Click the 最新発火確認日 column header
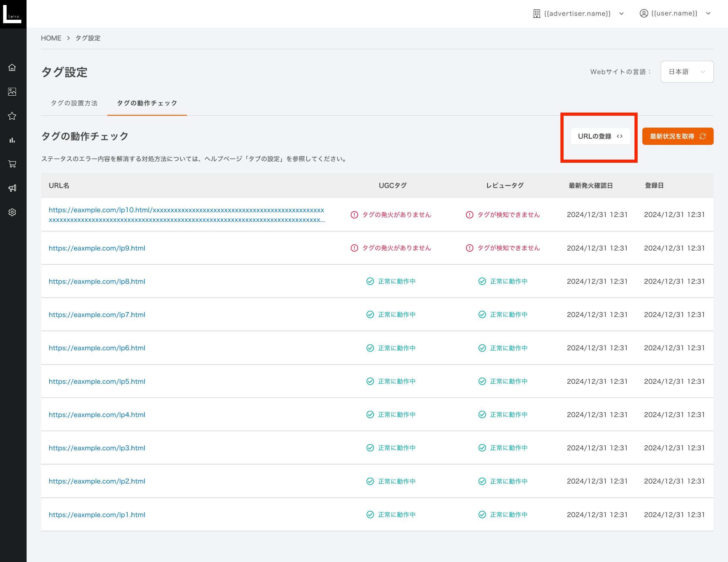Image resolution: width=728 pixels, height=562 pixels. click(x=590, y=186)
